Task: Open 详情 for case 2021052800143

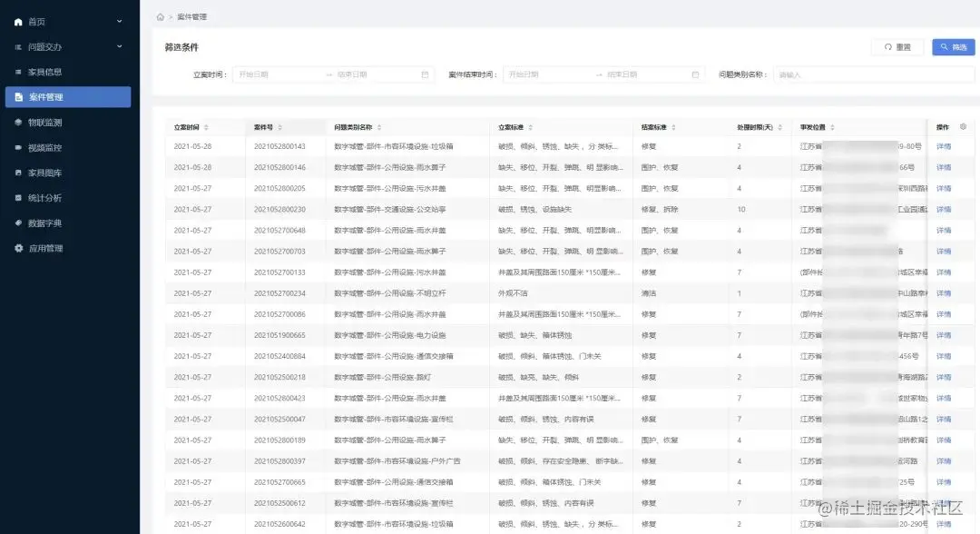Action: [943, 146]
